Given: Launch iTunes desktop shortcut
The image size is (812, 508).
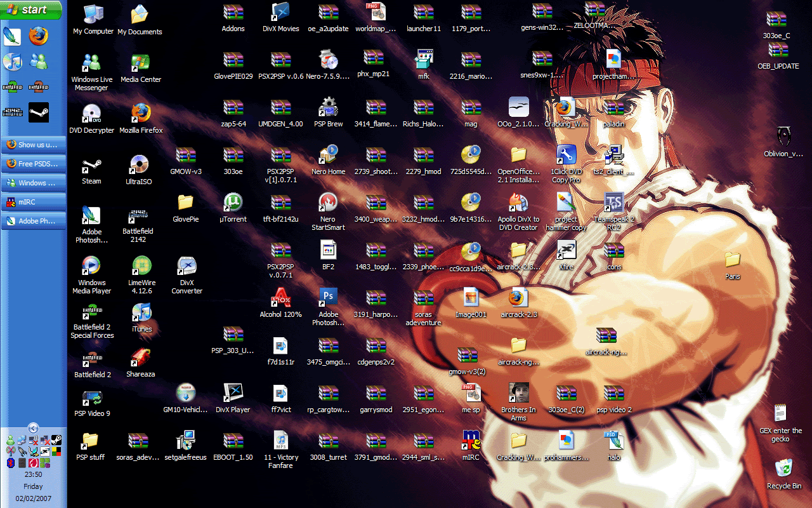Looking at the screenshot, I should [141, 317].
